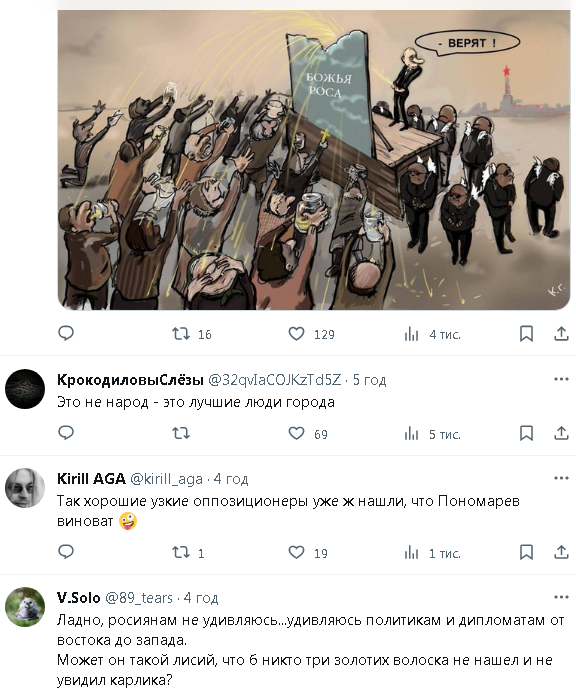Open the 4 год timestamp on V.Solo reply
The width and height of the screenshot is (576, 694).
(201, 598)
